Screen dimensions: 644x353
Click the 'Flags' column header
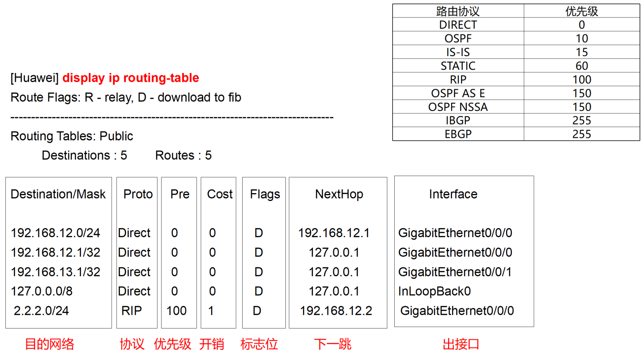(265, 194)
